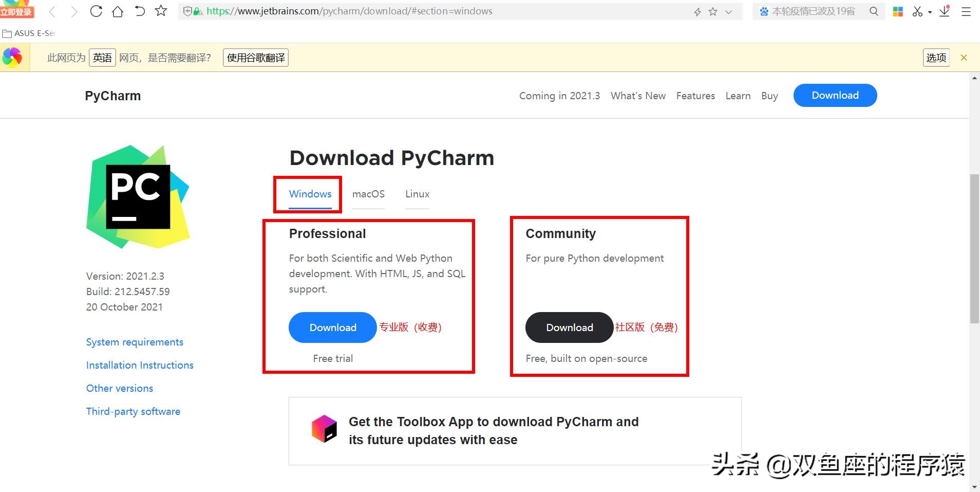Open Buy nav item
This screenshot has width=980, height=492.
(x=769, y=96)
